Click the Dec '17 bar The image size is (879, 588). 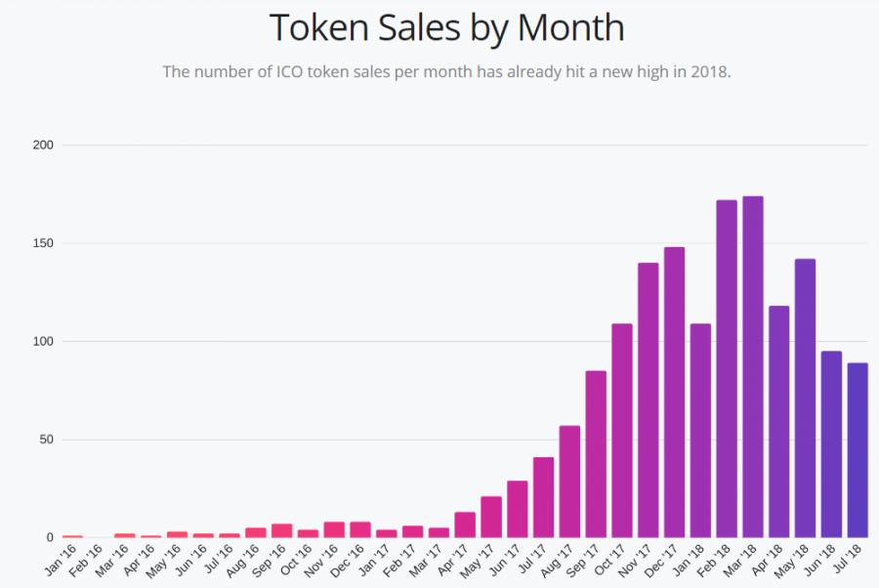click(x=674, y=393)
